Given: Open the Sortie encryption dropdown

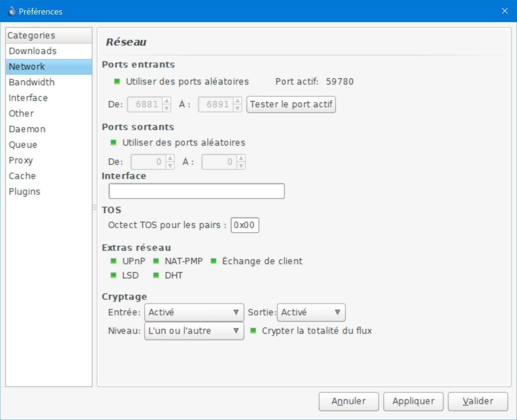Looking at the screenshot, I should (x=311, y=313).
